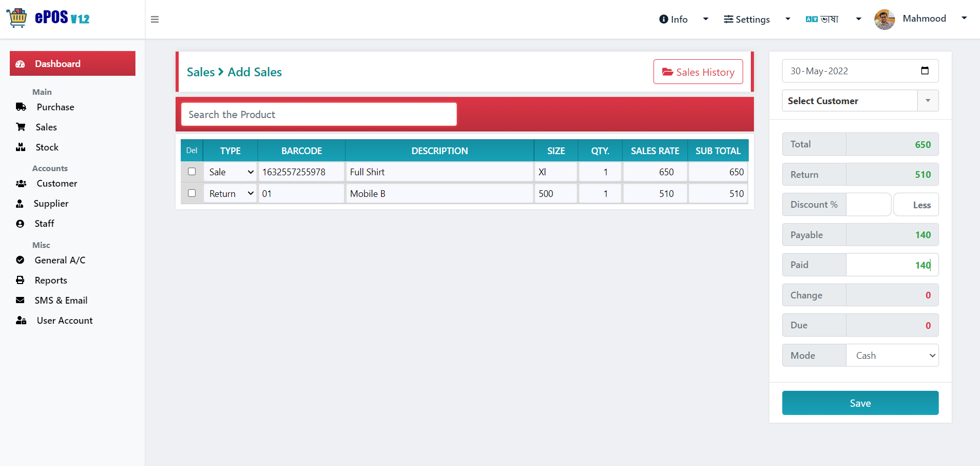Open the type dropdown showing Return

[230, 193]
